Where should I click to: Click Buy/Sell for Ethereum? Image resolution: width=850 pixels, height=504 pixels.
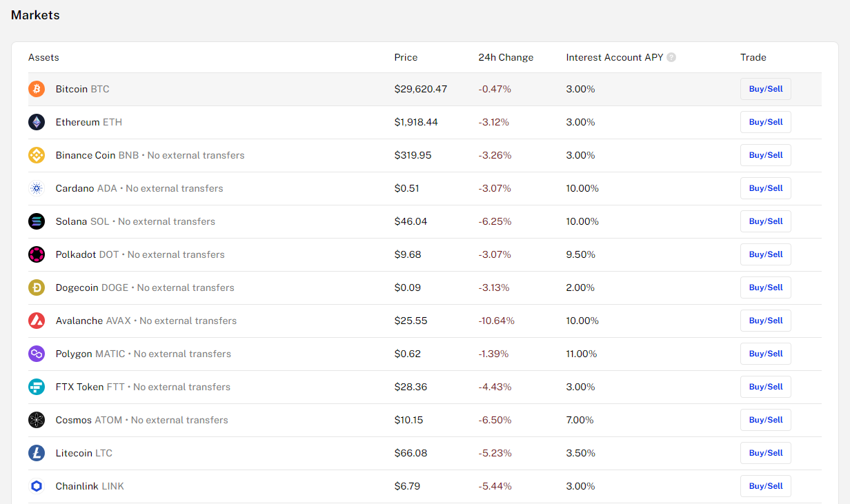(766, 122)
